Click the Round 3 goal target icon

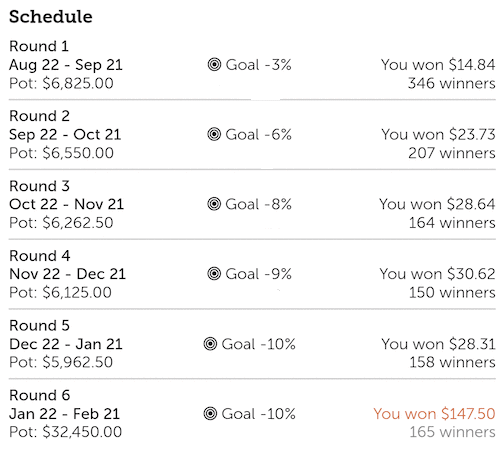pyautogui.click(x=214, y=204)
